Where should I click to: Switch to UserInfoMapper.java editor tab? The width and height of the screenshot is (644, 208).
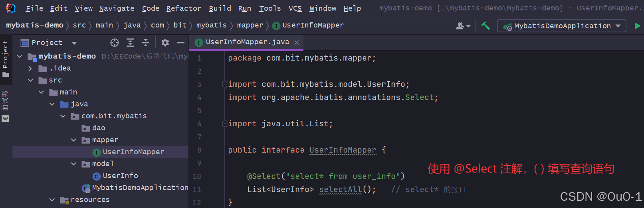pyautogui.click(x=247, y=42)
